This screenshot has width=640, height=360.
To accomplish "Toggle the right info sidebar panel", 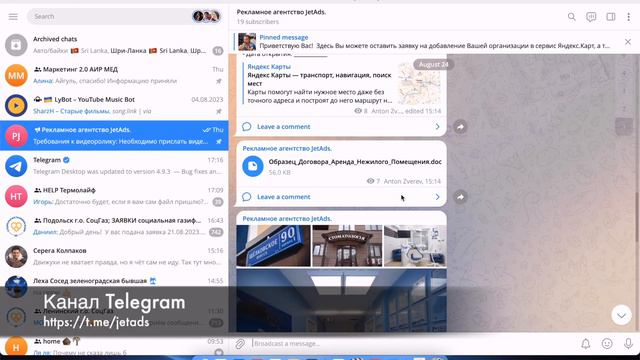I will tap(611, 17).
